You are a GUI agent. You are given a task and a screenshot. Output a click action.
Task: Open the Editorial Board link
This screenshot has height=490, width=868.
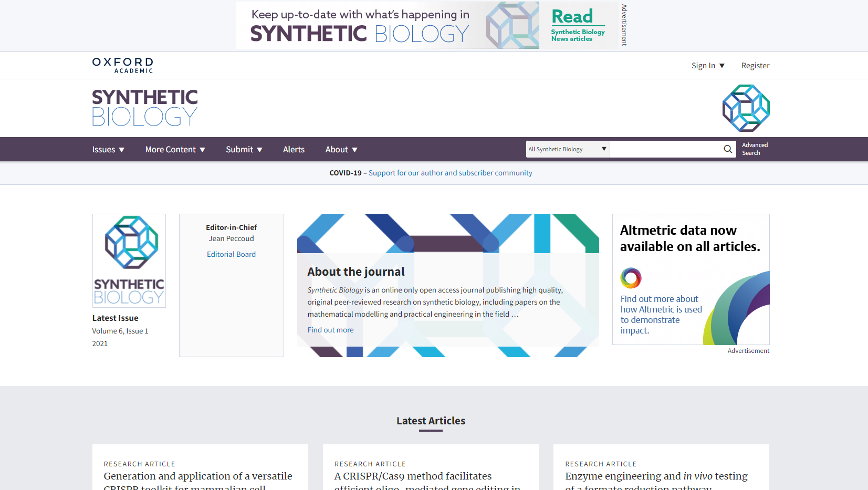[x=231, y=254]
